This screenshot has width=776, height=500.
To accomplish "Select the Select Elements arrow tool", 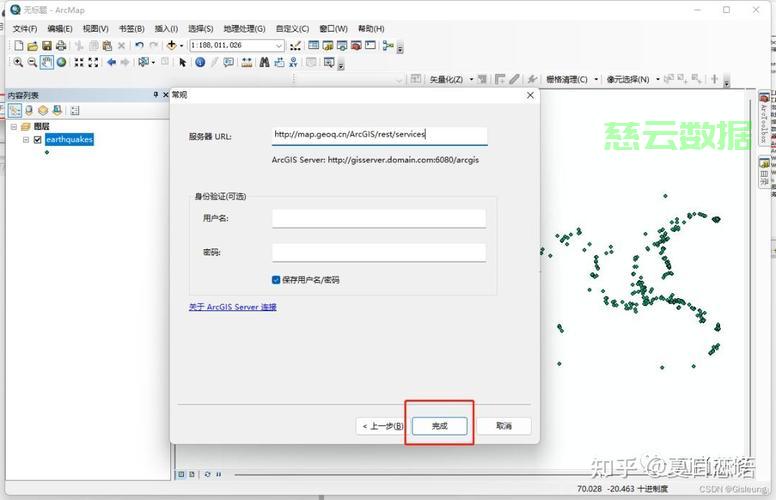I will point(183,62).
